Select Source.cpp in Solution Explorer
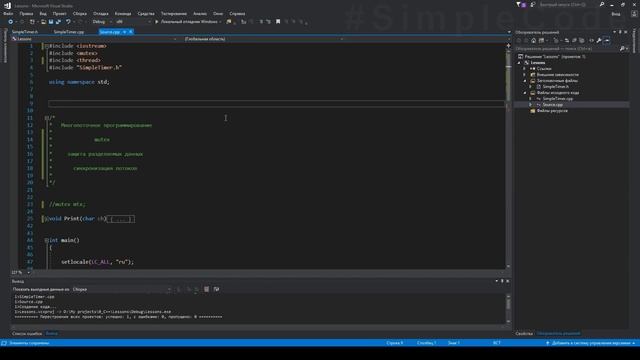640x360 pixels. coord(552,105)
